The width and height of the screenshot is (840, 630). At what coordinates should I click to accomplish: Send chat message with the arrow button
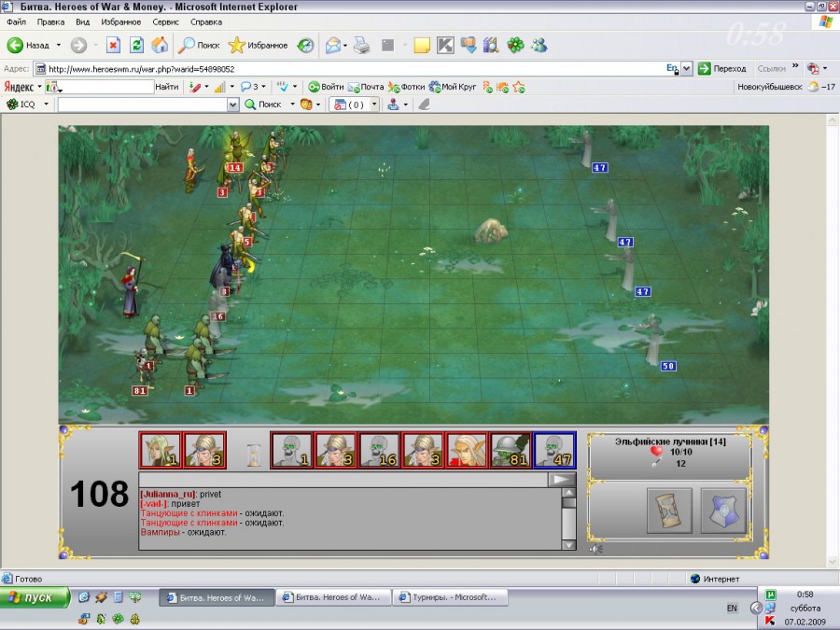[x=562, y=480]
